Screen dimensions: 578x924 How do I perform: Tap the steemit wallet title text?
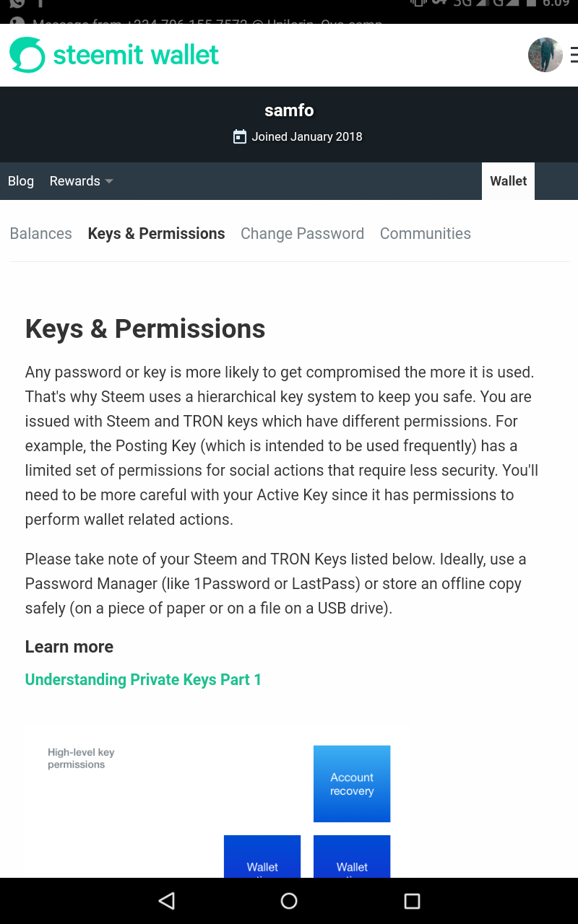point(136,55)
